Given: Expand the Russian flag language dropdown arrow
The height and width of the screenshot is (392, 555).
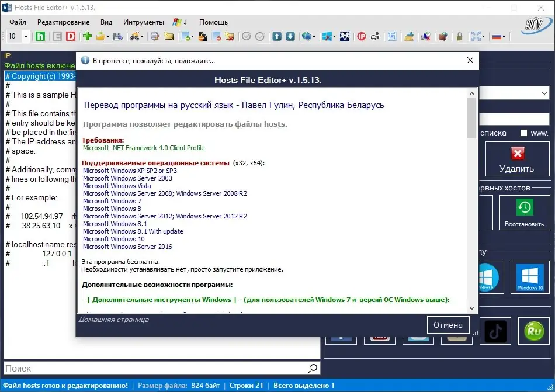Looking at the screenshot, I should click(x=504, y=36).
